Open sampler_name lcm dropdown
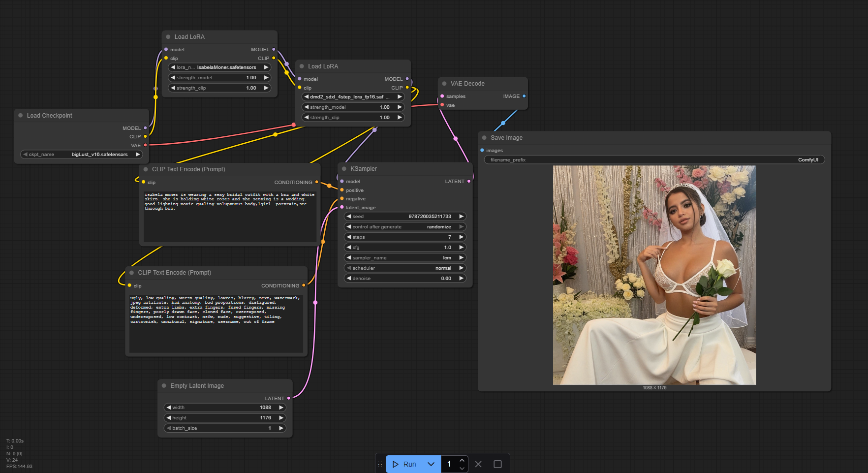The width and height of the screenshot is (868, 473). point(405,258)
